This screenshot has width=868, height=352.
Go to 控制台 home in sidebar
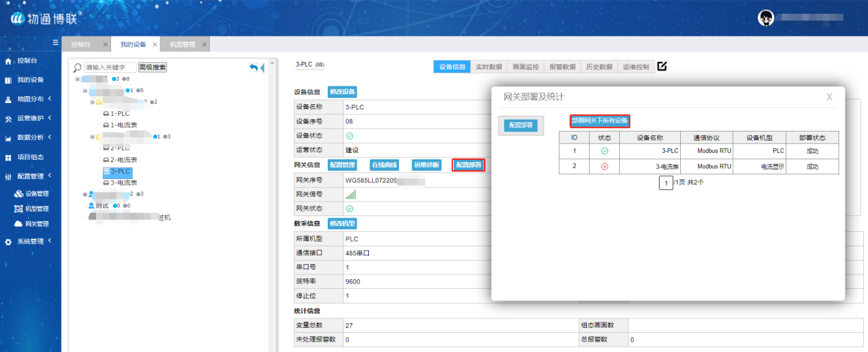pyautogui.click(x=27, y=61)
